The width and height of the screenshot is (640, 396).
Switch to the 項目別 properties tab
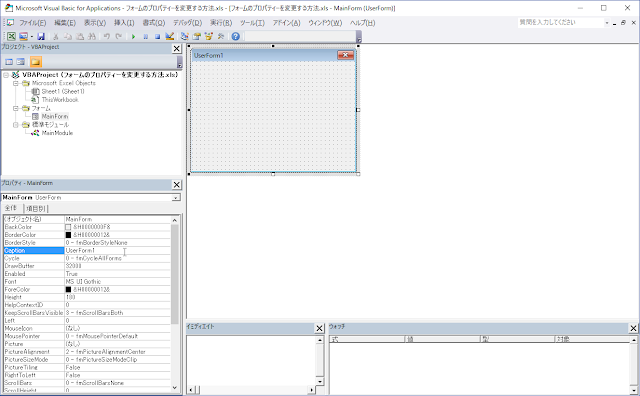point(36,209)
